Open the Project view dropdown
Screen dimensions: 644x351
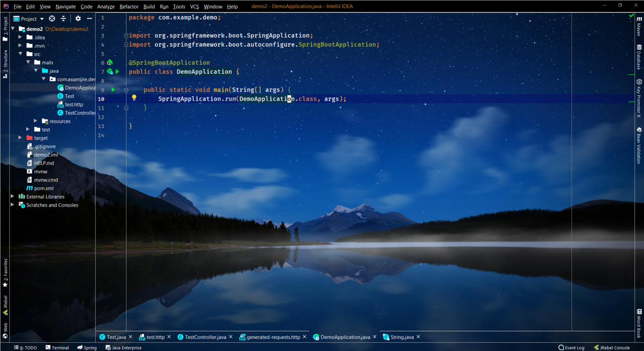coord(29,19)
